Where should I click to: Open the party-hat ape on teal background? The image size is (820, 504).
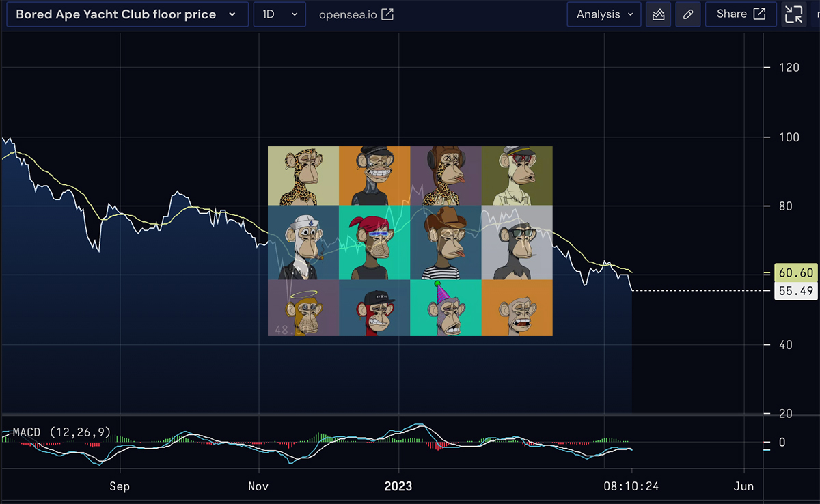[446, 308]
